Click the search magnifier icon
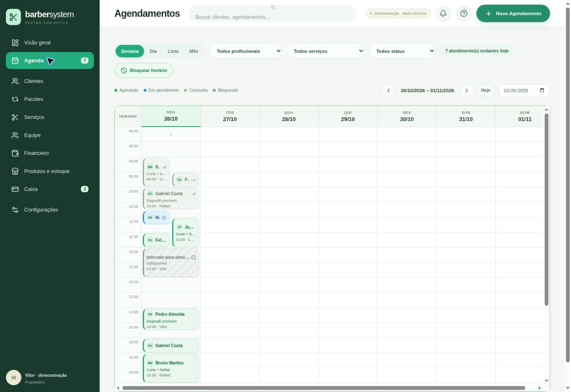The image size is (571, 392). tap(273, 7)
